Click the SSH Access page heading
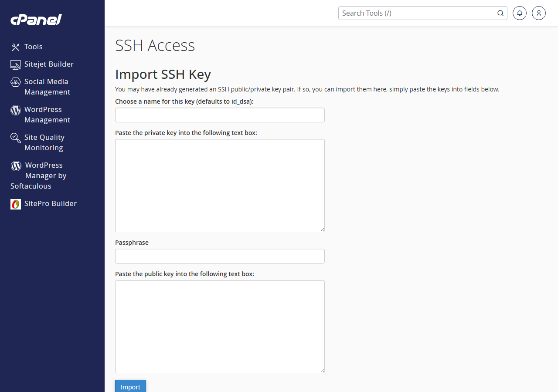 coord(155,45)
